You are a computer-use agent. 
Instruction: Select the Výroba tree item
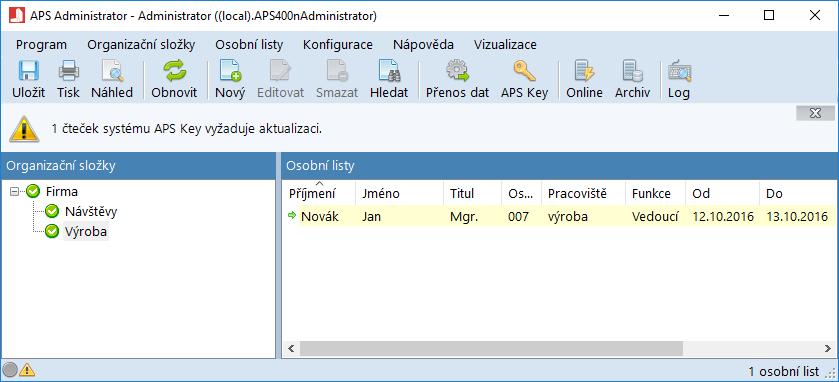[x=86, y=232]
